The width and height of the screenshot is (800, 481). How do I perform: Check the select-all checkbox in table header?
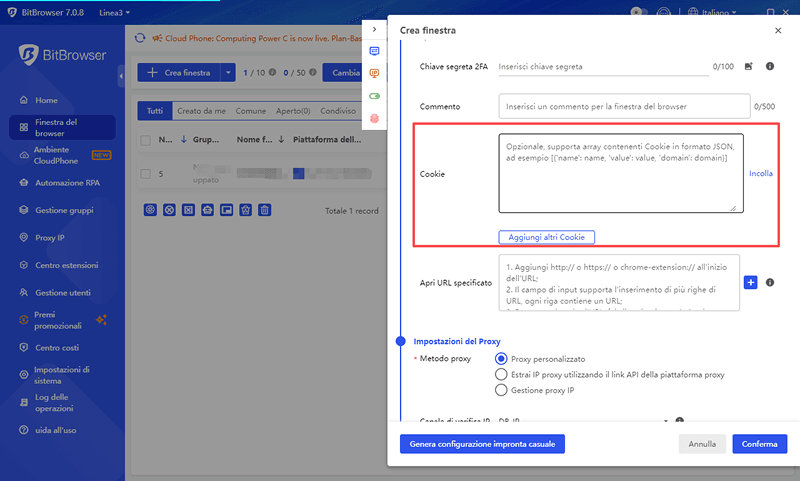point(145,140)
